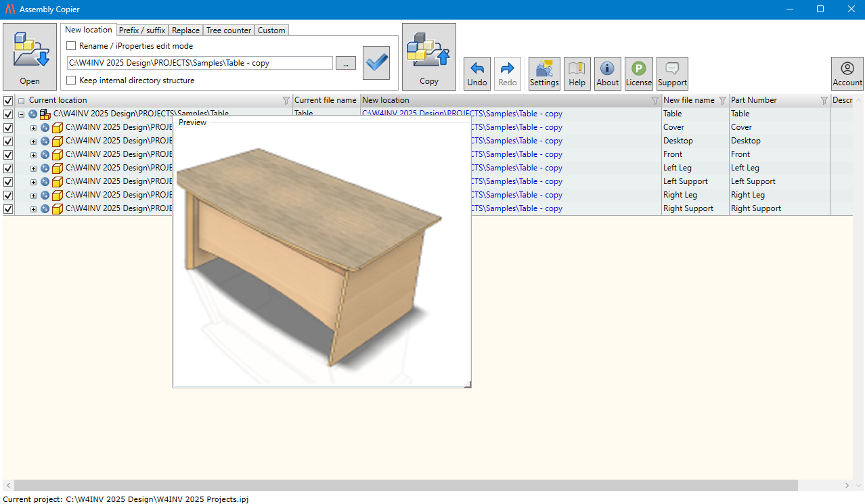Screen dimensions: 865x504
Task: Expand the Right Support row tree node
Action: pyautogui.click(x=33, y=209)
